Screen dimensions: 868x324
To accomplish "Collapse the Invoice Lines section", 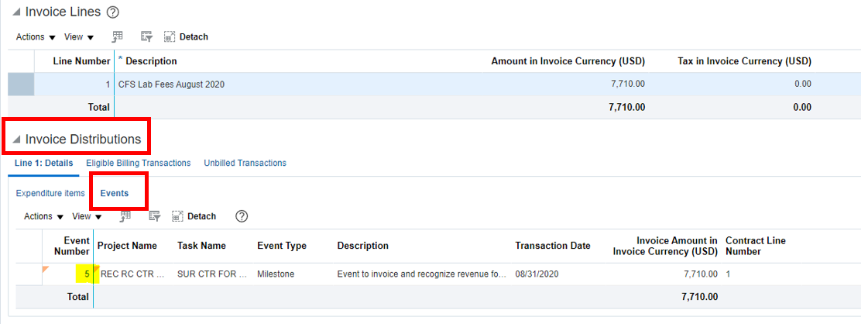I will point(16,12).
